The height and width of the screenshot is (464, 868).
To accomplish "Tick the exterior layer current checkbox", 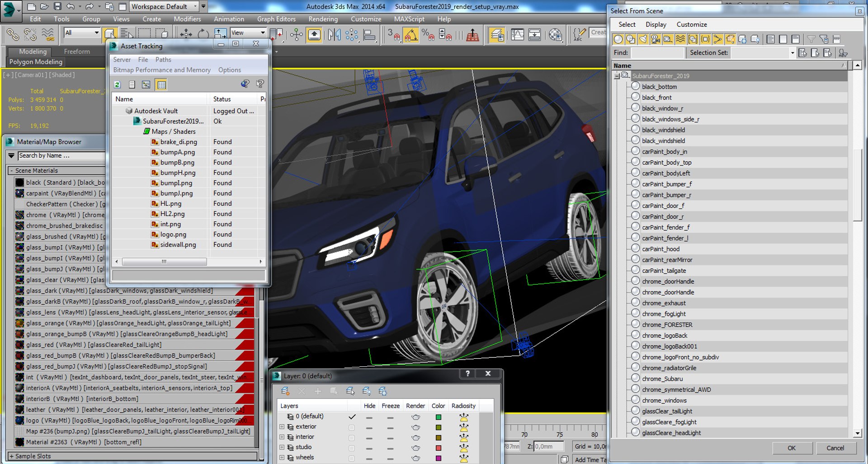I will click(352, 427).
